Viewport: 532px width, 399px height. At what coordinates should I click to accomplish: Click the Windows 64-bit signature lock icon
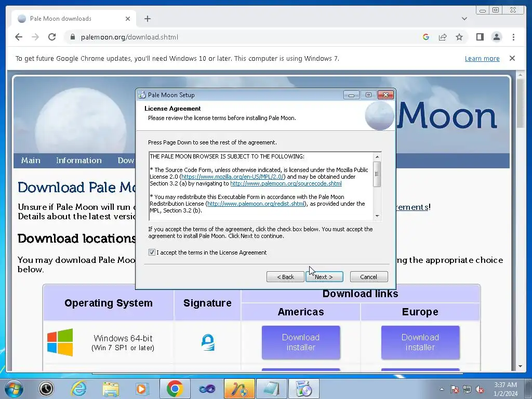pyautogui.click(x=208, y=342)
